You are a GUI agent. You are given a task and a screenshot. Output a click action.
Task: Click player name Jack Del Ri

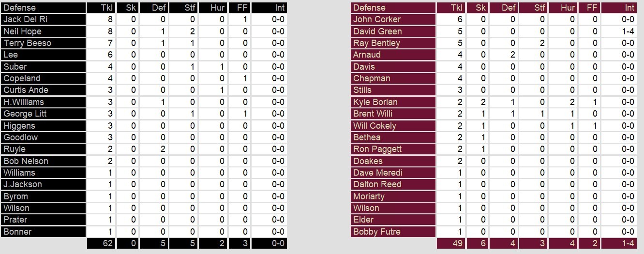click(25, 19)
